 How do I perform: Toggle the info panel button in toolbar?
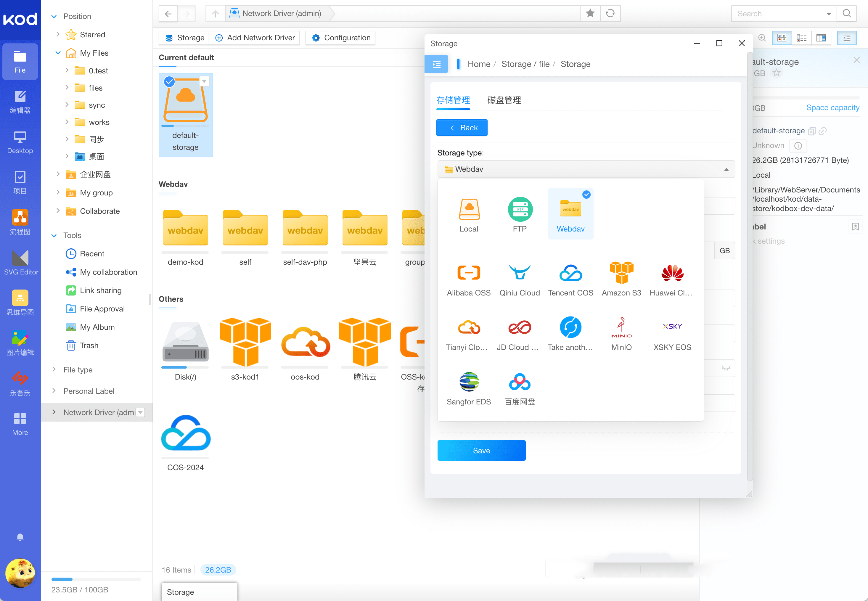click(x=846, y=38)
